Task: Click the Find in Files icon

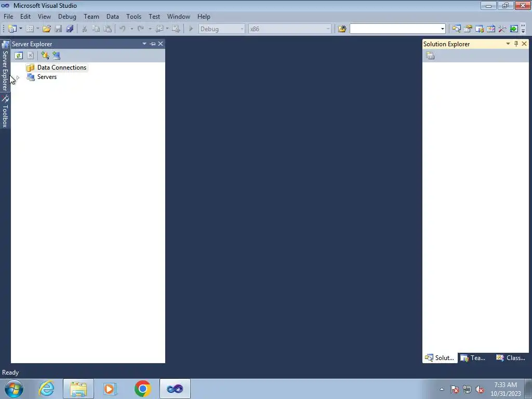Action: pos(342,29)
